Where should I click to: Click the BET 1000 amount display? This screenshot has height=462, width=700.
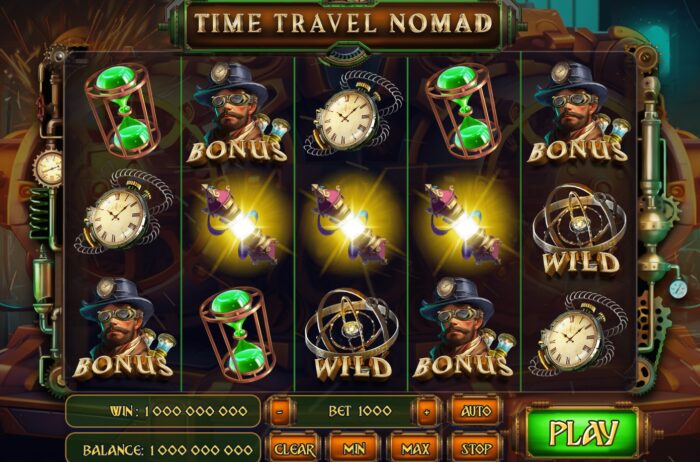360,411
